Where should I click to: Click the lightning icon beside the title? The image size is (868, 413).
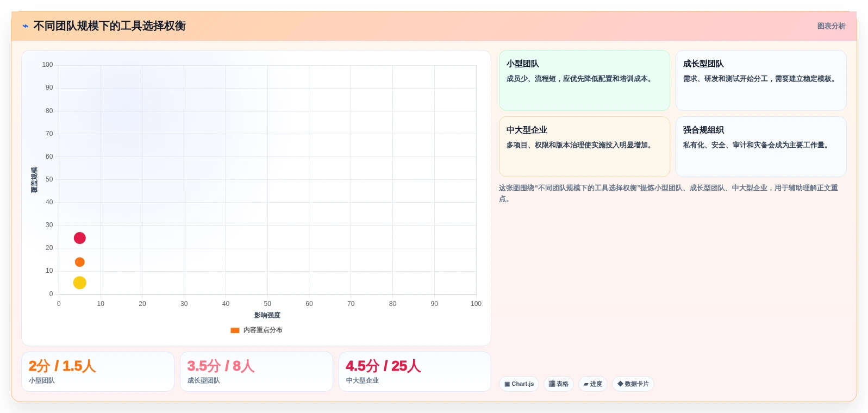click(x=26, y=26)
